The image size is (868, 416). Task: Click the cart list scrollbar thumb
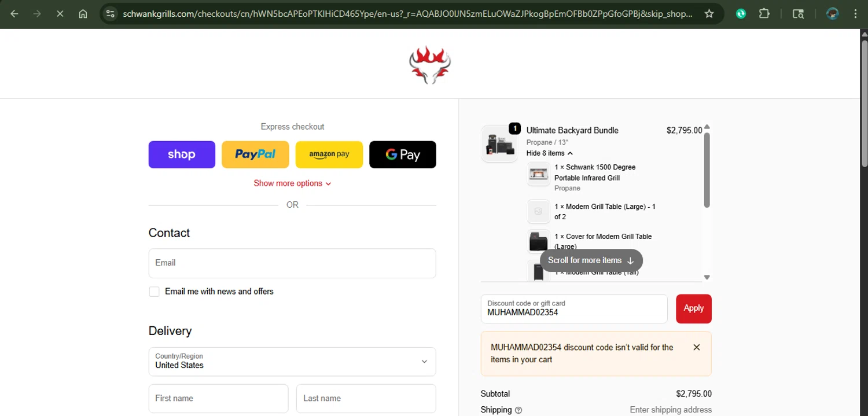tap(707, 170)
